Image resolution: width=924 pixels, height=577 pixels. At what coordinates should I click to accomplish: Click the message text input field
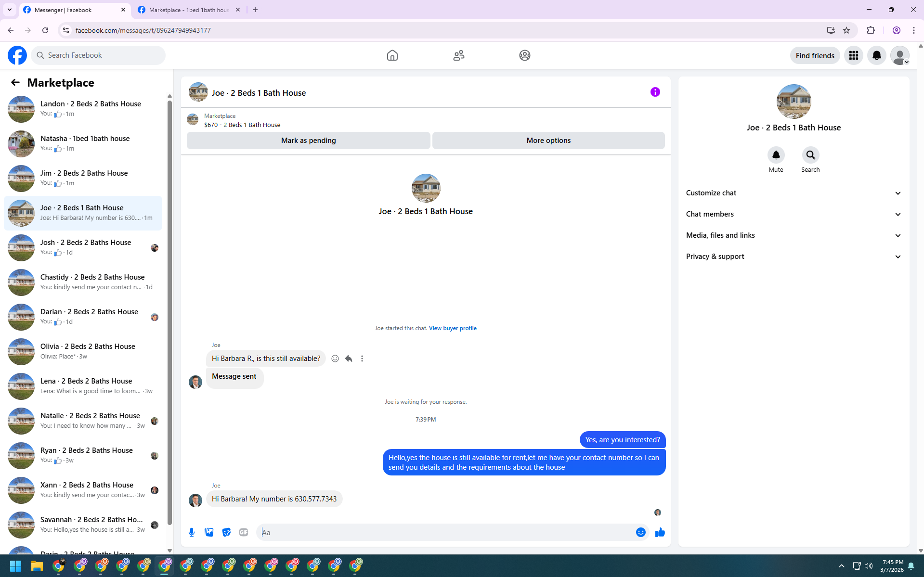point(446,532)
